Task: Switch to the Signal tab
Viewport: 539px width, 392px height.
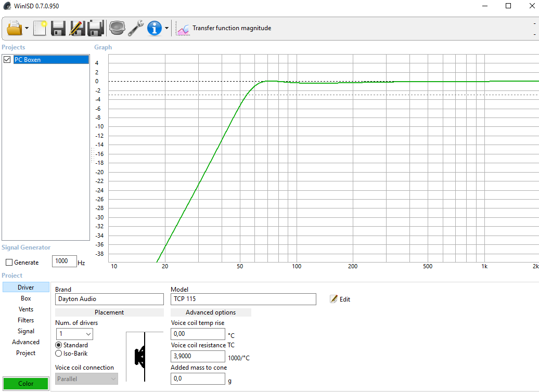Action: [26, 331]
